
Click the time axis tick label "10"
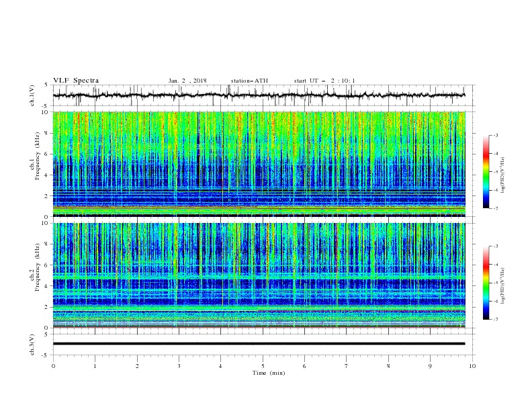[472, 366]
